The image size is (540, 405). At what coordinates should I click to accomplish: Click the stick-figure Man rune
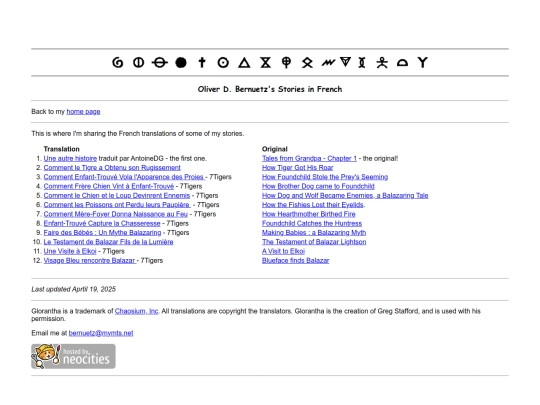(382, 63)
